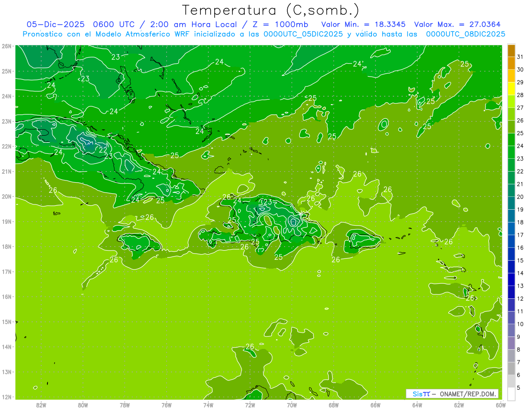Select legend swatch between 12 and 13

511,292
